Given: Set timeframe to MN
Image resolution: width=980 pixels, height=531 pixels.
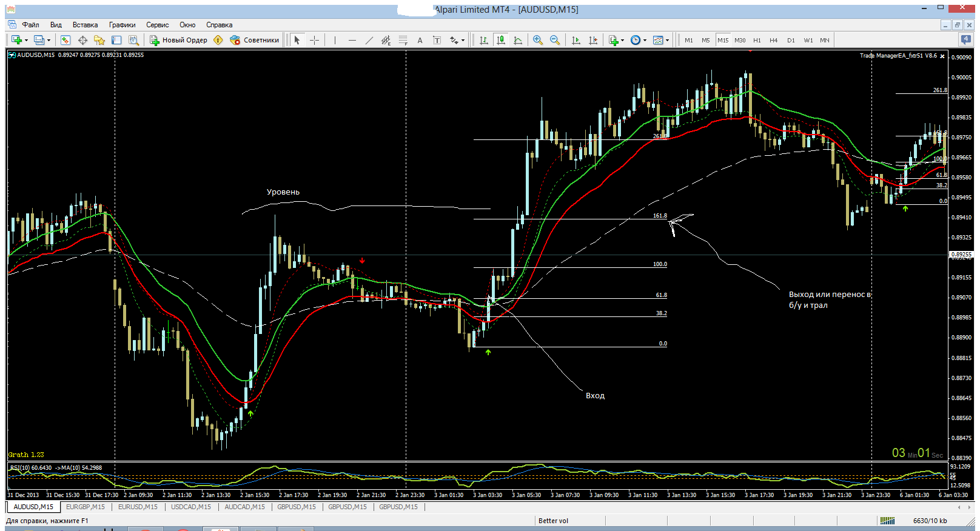Looking at the screenshot, I should click(825, 40).
